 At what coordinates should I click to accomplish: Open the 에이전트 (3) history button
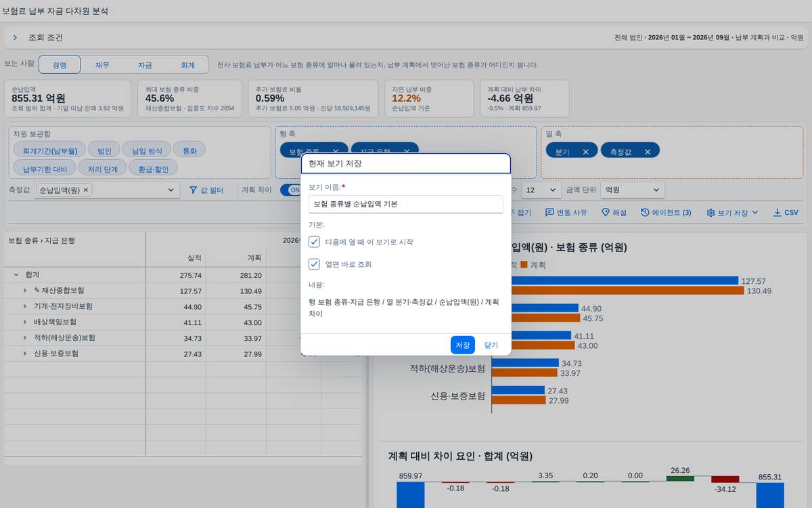pos(666,213)
